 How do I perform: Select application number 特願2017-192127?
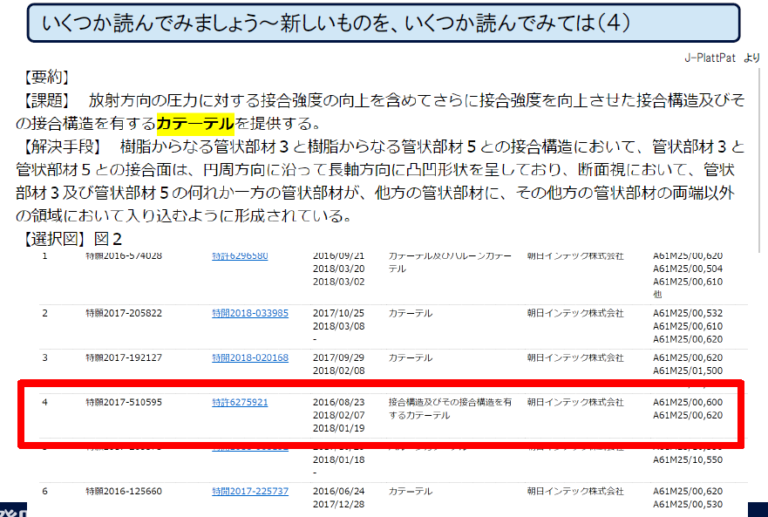click(x=123, y=358)
